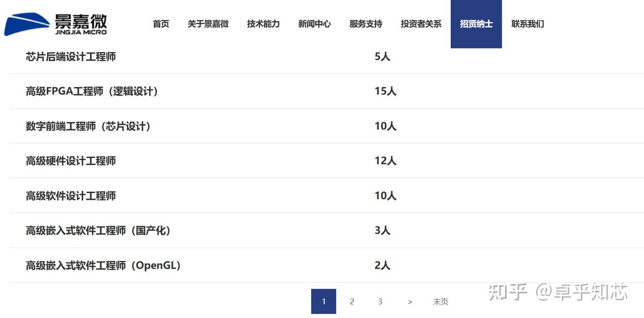This screenshot has height=318, width=644.
Task: Go to page 2 of listings
Action: (x=352, y=301)
